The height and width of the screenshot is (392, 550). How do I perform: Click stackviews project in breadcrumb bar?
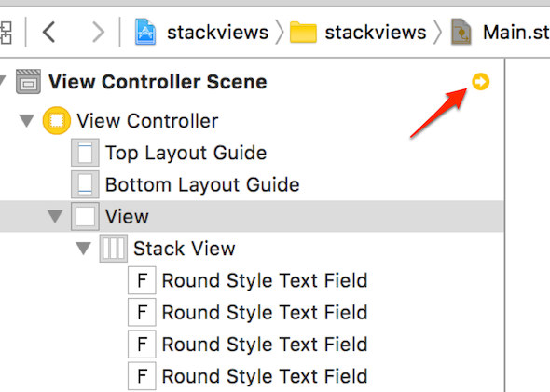pyautogui.click(x=217, y=33)
